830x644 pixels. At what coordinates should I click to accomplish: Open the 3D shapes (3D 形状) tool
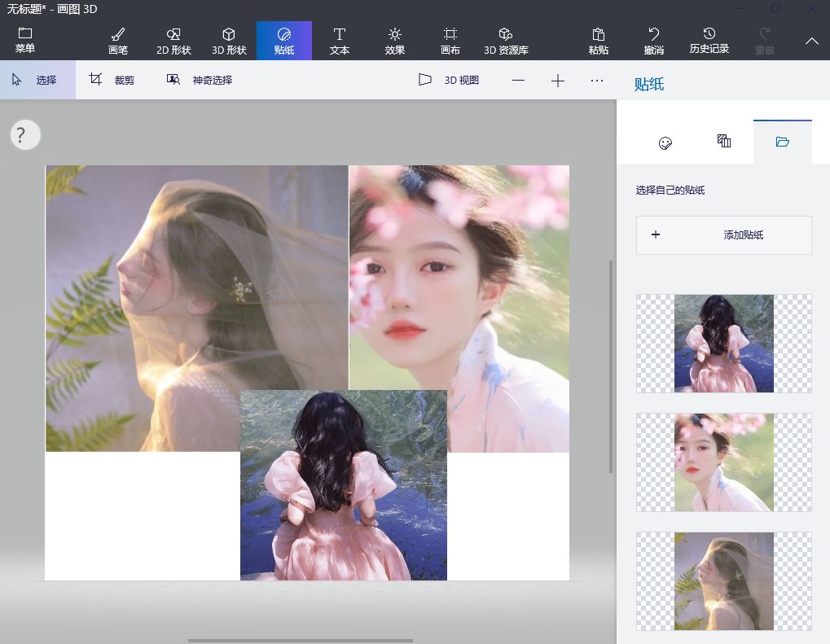[229, 41]
